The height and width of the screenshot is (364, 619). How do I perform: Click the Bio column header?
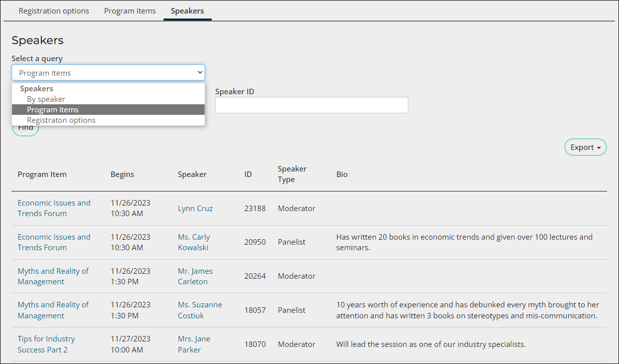[342, 174]
